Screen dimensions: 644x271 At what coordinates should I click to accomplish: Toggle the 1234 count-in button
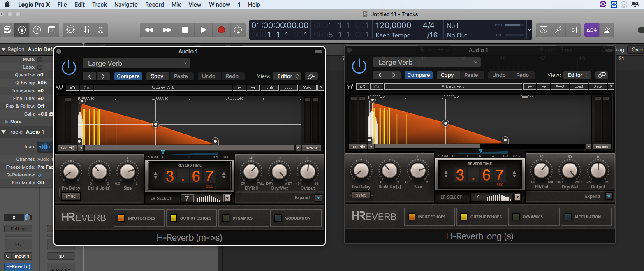591,30
